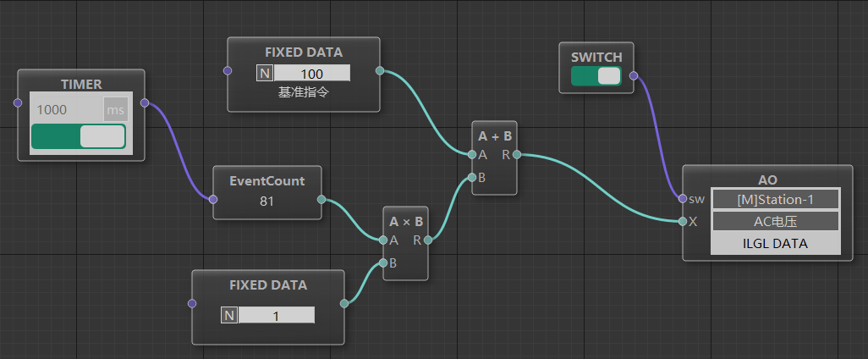Click the B input port of A + B node
This screenshot has height=359, width=868.
pos(471,177)
